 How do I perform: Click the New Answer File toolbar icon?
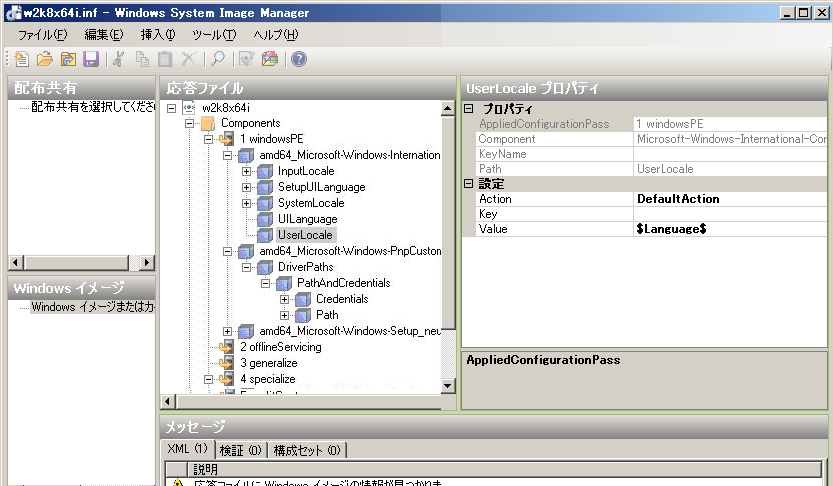click(x=21, y=59)
